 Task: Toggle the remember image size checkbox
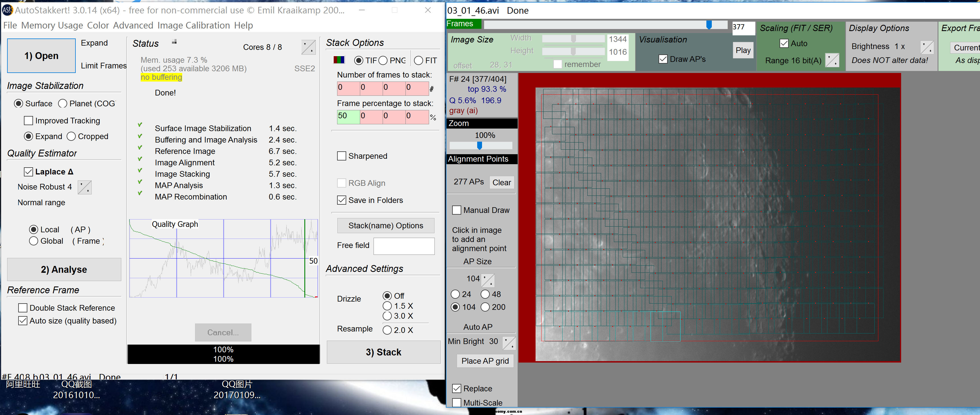[x=558, y=64]
